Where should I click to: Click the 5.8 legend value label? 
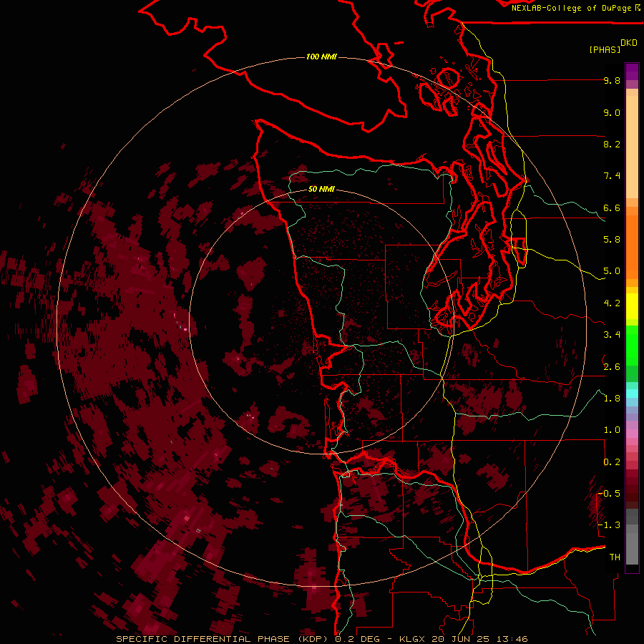pos(612,240)
